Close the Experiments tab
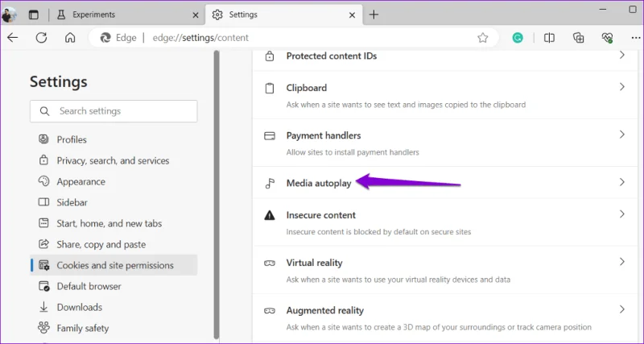Screen dimensions: 644x344 point(196,15)
